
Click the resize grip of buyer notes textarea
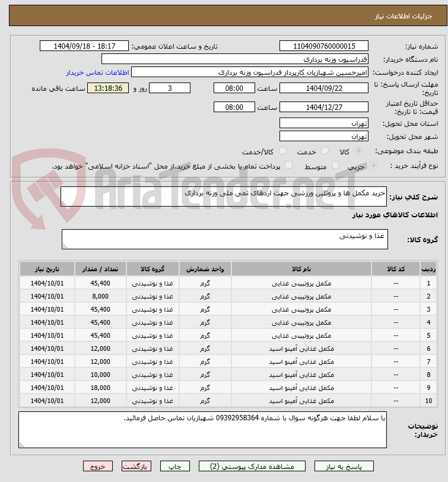(21, 445)
